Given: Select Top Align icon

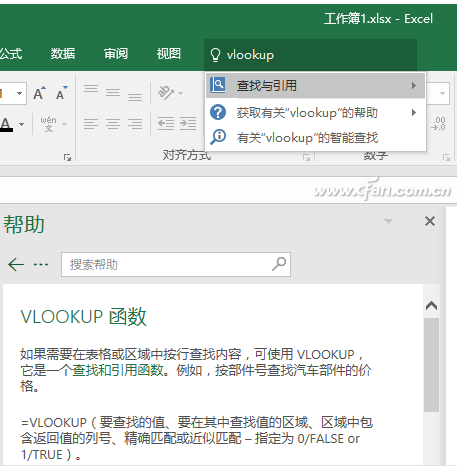Looking at the screenshot, I should click(x=91, y=89).
